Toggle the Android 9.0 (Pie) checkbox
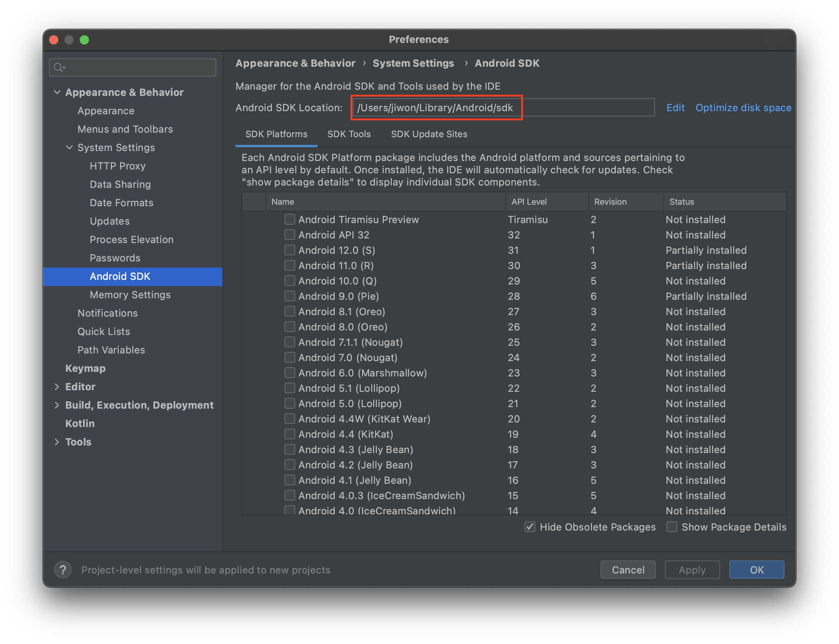This screenshot has height=644, width=839. [290, 296]
